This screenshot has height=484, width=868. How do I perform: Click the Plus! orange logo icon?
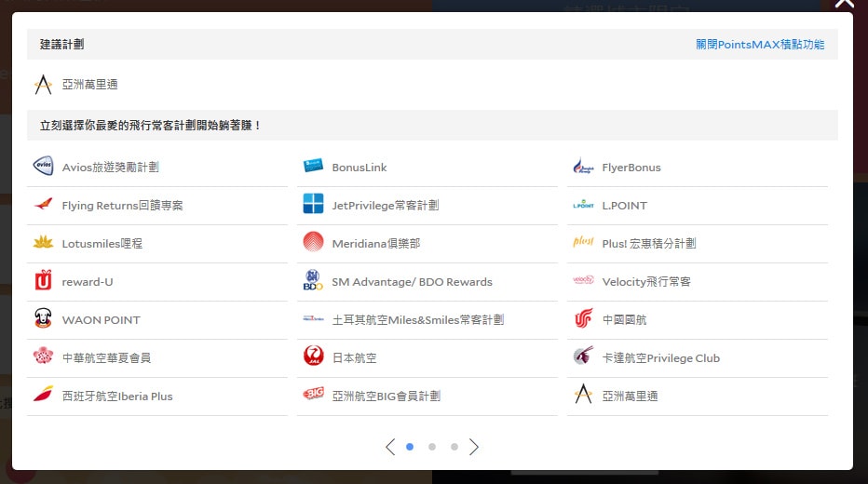coord(583,242)
